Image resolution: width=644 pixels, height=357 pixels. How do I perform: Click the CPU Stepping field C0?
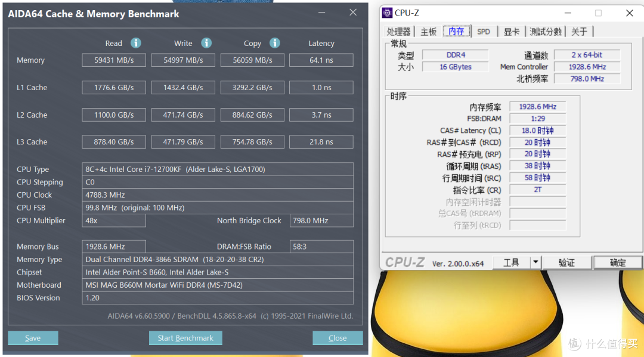(x=218, y=182)
